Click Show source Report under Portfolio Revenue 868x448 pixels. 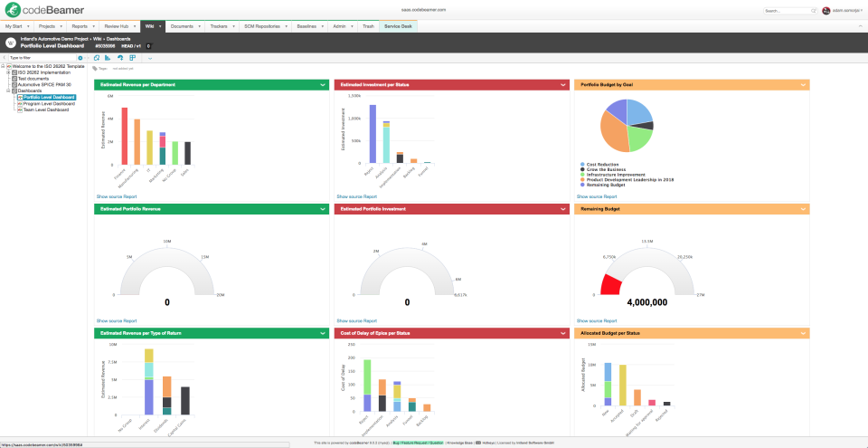tap(117, 320)
